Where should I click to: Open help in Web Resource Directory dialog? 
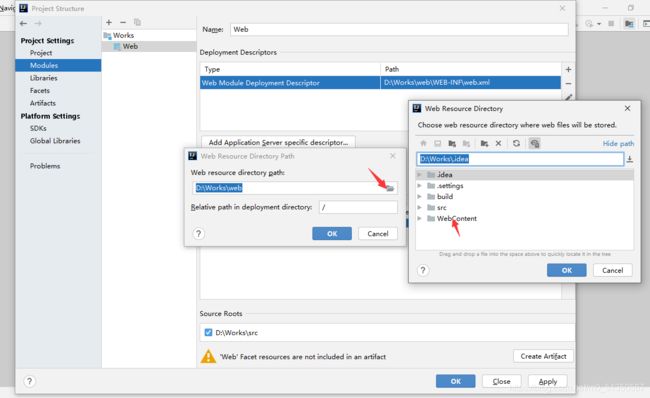coord(423,270)
